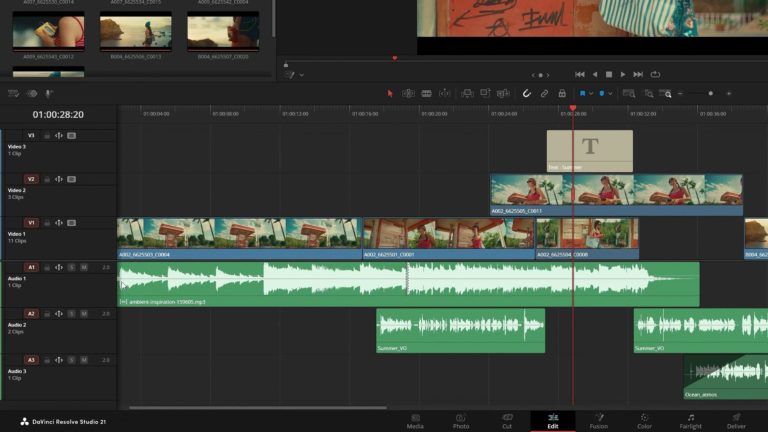Go to last frame in viewer
The image size is (768, 432).
tap(638, 74)
